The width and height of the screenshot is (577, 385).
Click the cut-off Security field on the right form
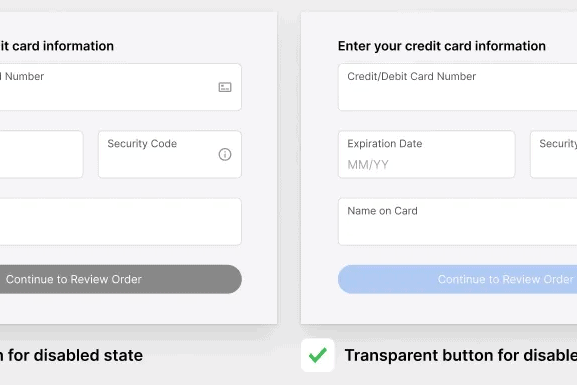[553, 154]
